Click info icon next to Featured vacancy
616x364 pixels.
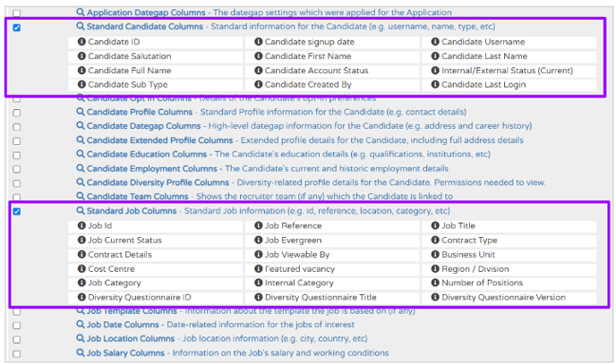point(258,268)
